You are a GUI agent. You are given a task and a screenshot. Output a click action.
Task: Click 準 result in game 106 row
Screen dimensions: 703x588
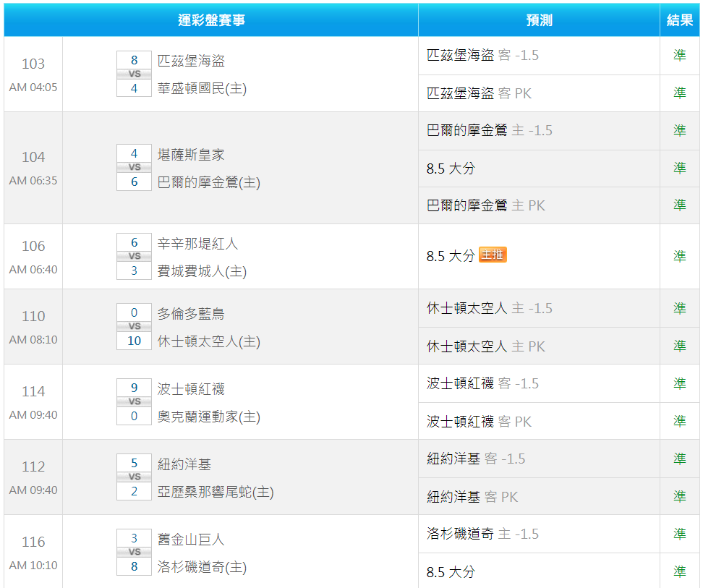[x=680, y=256]
